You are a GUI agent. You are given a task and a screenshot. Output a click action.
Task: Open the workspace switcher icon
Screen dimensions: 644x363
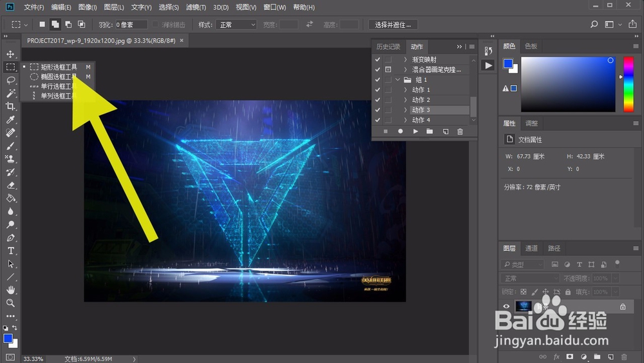click(x=609, y=25)
